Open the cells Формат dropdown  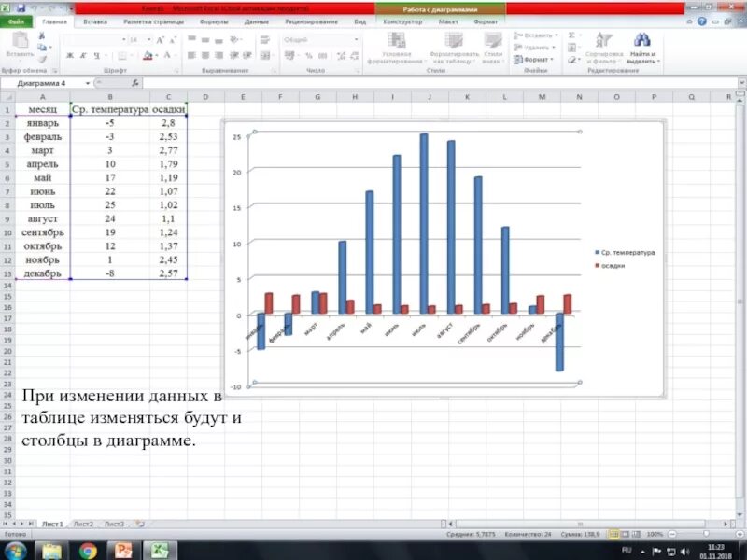[x=533, y=60]
